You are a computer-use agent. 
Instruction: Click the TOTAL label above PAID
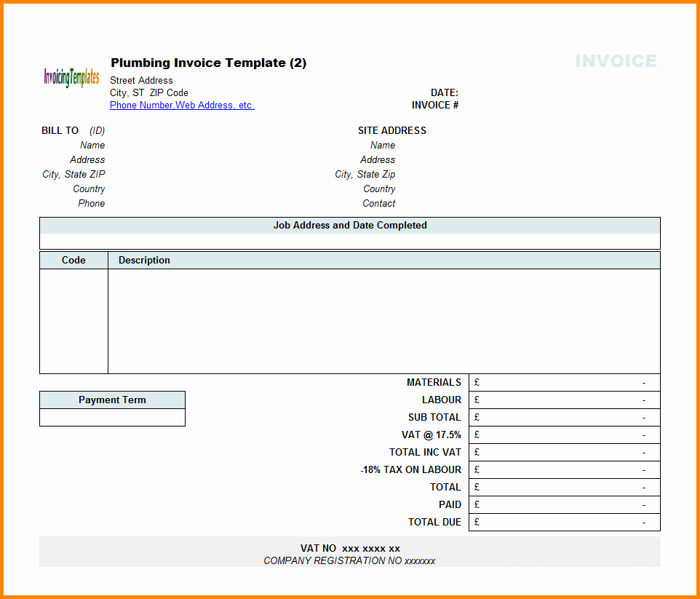pos(445,488)
